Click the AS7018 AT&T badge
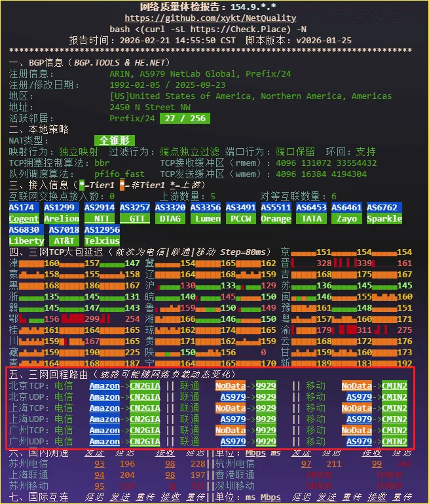 click(64, 235)
